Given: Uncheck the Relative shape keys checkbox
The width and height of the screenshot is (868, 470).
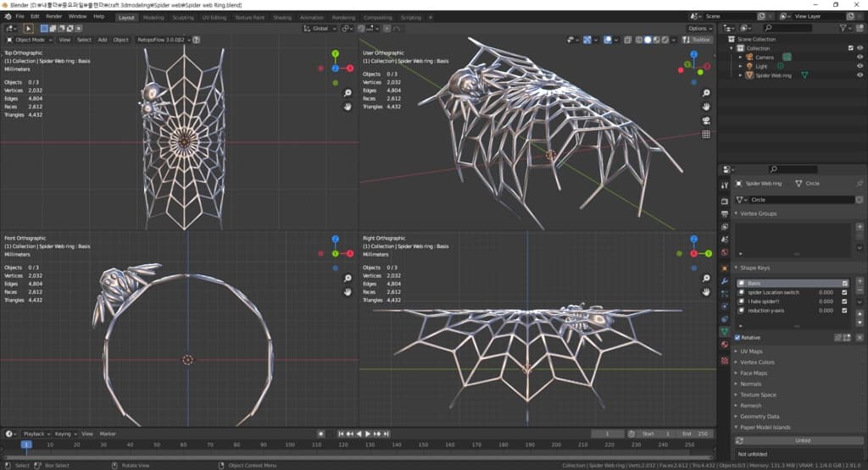Looking at the screenshot, I should 737,337.
